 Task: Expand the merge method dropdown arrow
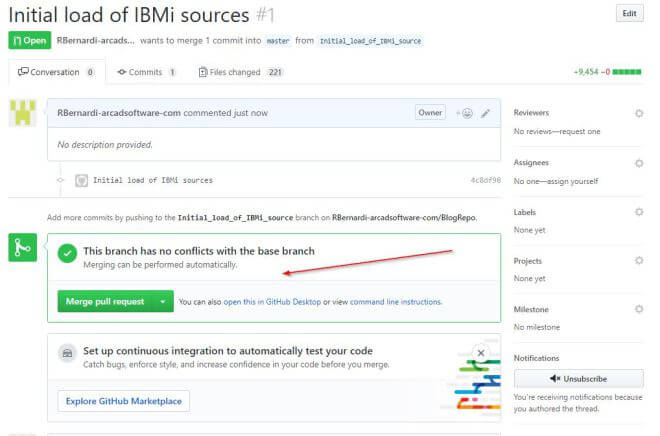[x=162, y=301]
